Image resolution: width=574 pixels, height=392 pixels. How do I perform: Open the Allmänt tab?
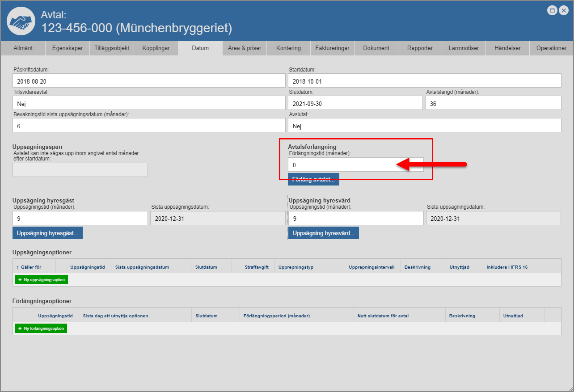(23, 48)
